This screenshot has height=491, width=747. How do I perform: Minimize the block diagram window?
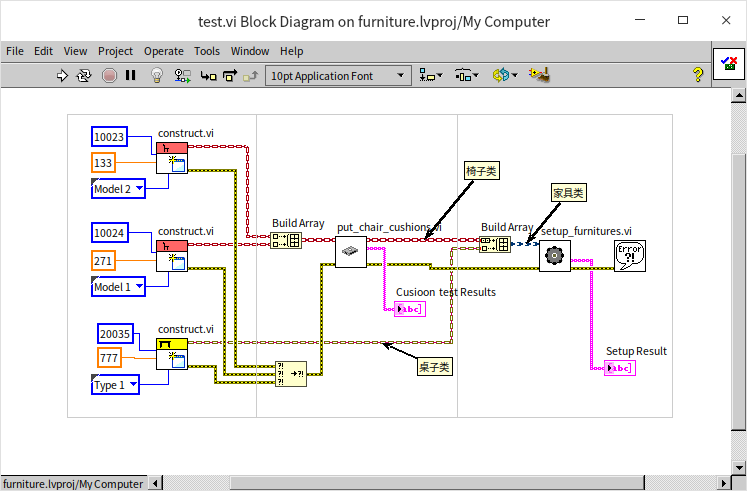[640, 20]
